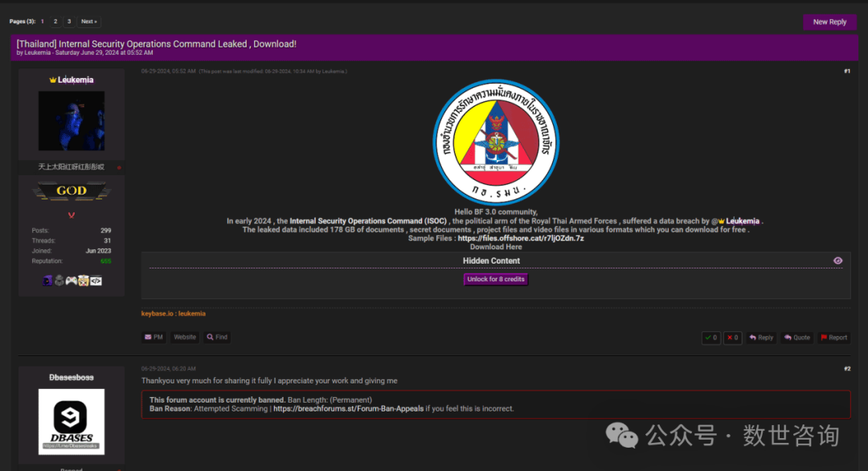The image size is (868, 471).
Task: Send a PM to Leukemia
Action: tap(154, 337)
